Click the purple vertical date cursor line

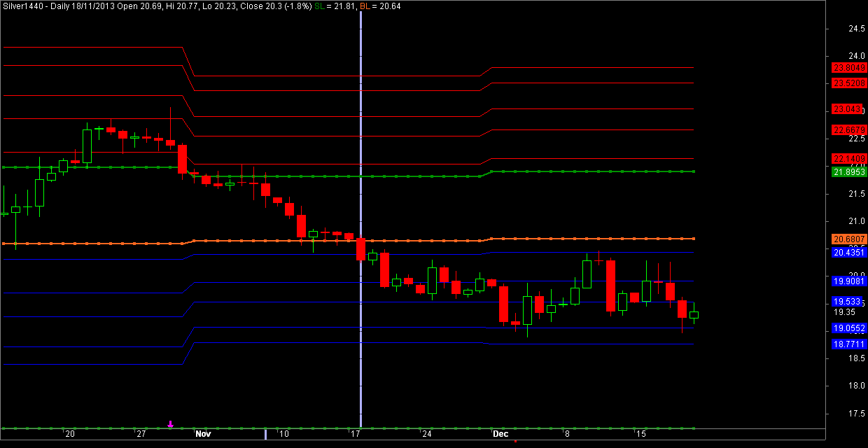pos(360,217)
